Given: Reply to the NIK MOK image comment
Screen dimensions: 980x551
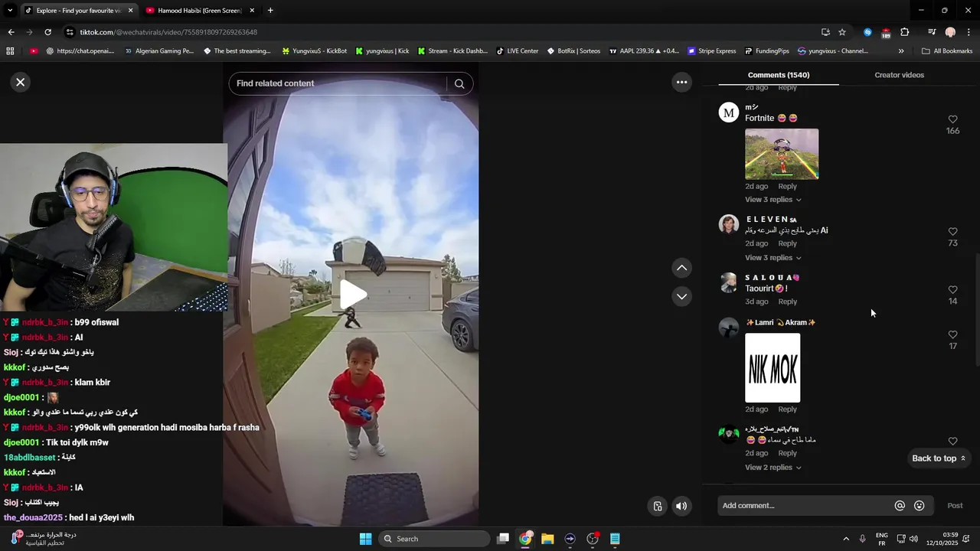Looking at the screenshot, I should click(x=787, y=409).
